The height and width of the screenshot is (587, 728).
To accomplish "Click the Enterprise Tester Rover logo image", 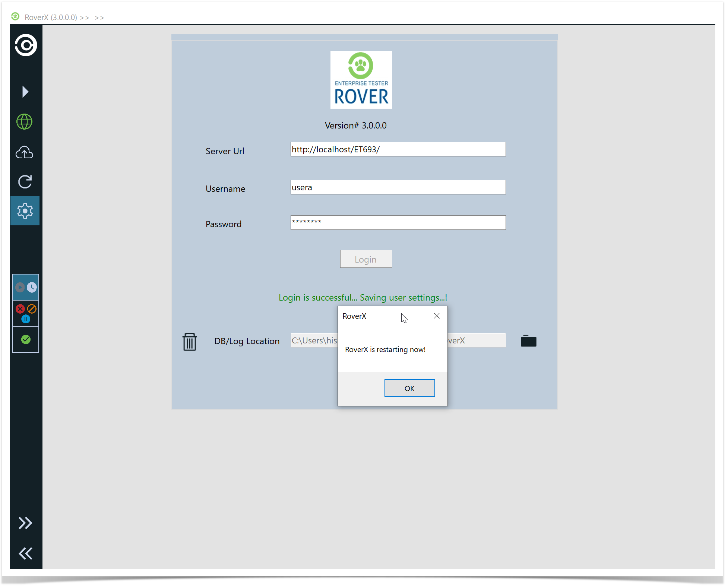I will tap(361, 80).
